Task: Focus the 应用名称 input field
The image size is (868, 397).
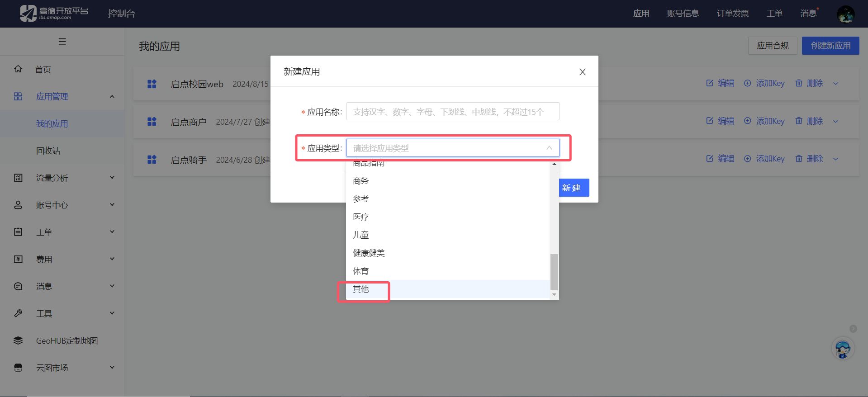Action: (452, 112)
